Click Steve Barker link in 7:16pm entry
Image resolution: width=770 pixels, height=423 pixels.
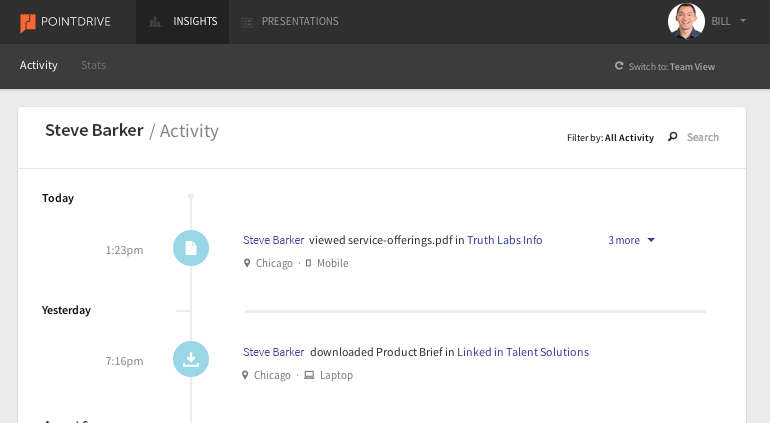point(274,352)
